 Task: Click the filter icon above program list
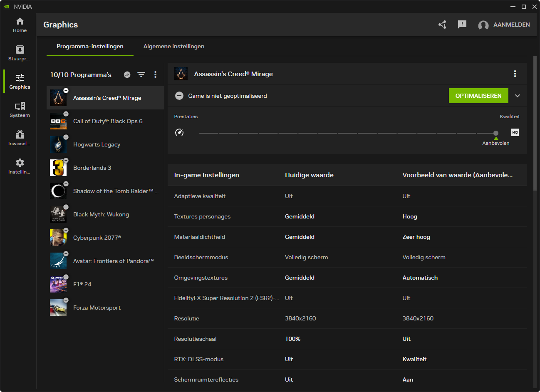pos(141,74)
